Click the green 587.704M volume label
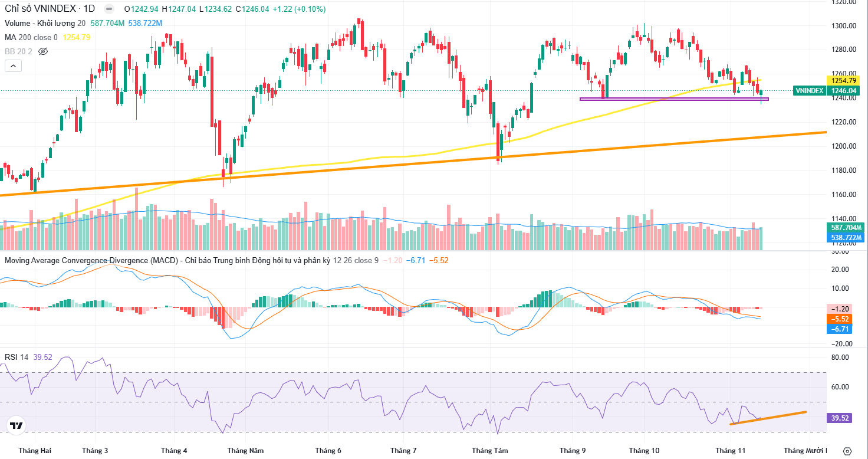868x459 pixels. tap(846, 228)
